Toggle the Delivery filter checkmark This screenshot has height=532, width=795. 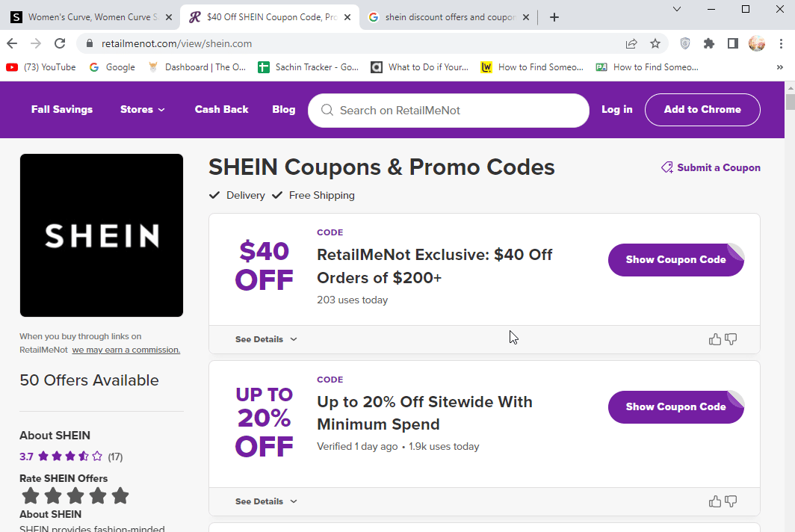point(214,195)
